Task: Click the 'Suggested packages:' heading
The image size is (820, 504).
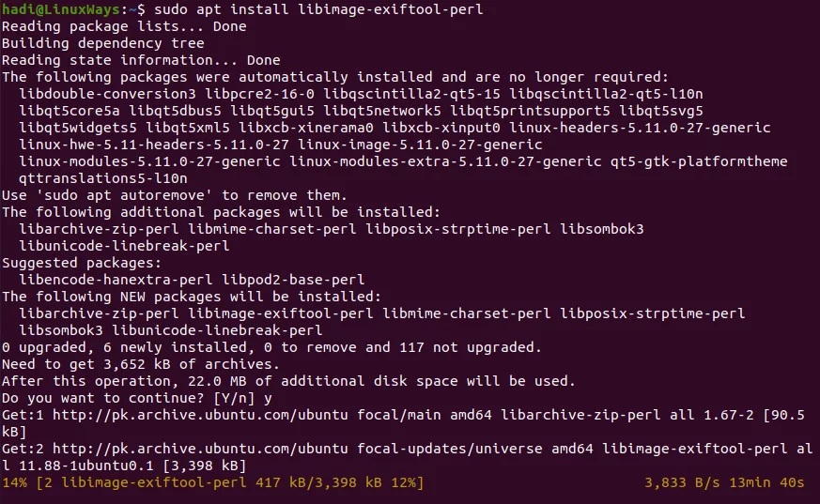Action: [82, 263]
